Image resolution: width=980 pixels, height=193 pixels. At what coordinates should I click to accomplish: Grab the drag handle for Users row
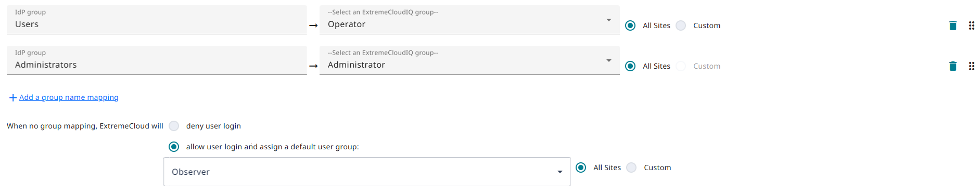pyautogui.click(x=971, y=25)
